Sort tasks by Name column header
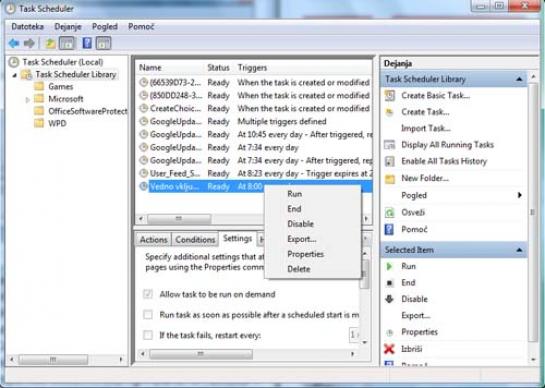Screen dimensions: 545x388 (150, 68)
